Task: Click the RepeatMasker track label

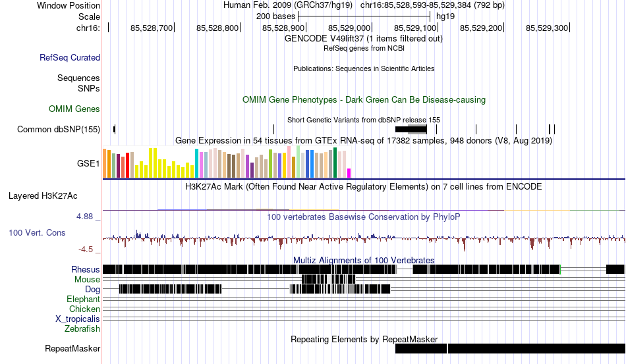Action: 72,348
